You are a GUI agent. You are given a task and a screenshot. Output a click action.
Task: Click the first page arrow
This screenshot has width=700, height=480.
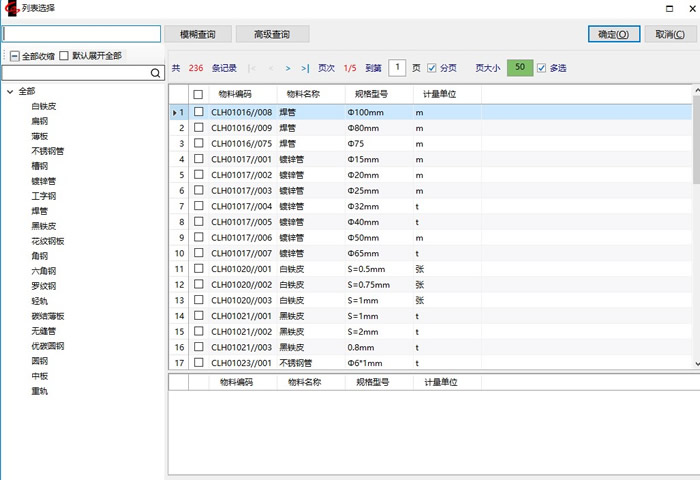coord(252,69)
